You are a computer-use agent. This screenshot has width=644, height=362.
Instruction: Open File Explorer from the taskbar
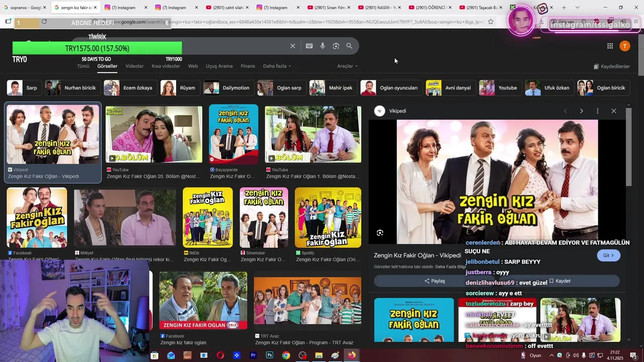pyautogui.click(x=318, y=355)
